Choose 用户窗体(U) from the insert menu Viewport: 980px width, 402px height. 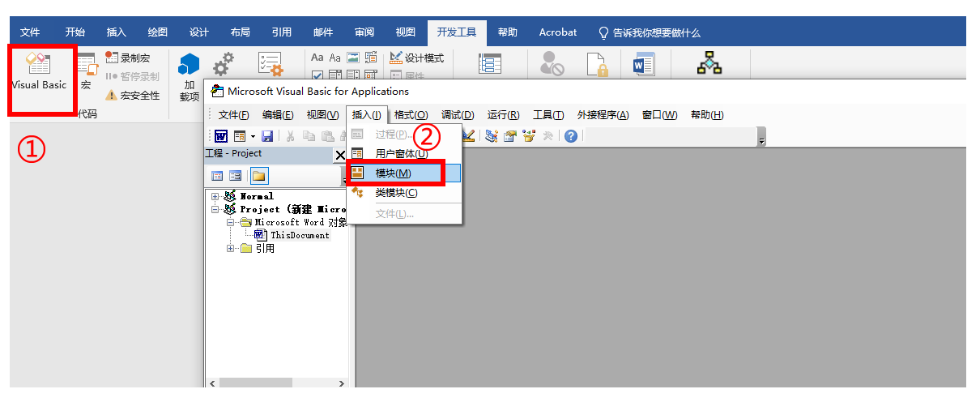coord(404,154)
